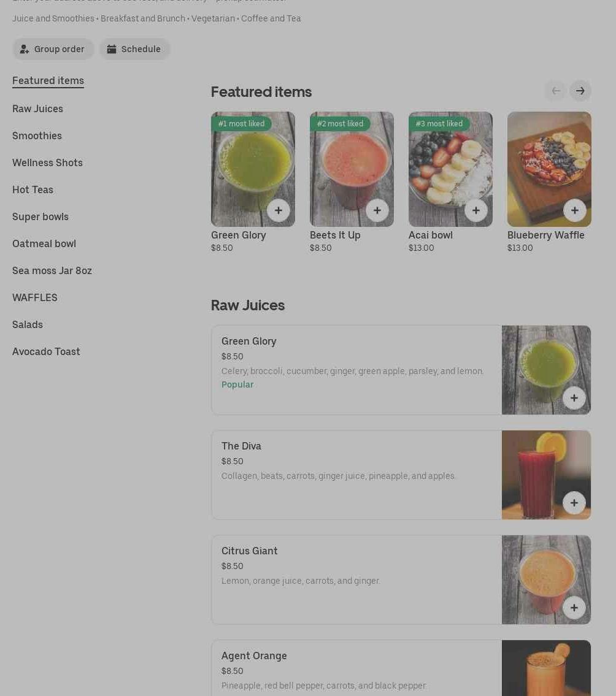Open the Schedule order option
Viewport: 616px width, 696px height.
(x=134, y=49)
